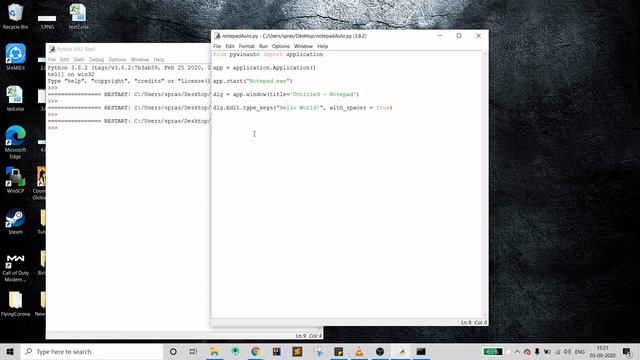Screen dimensions: 640x360
Task: Click the microphone system tray icon
Action: click(x=537, y=351)
